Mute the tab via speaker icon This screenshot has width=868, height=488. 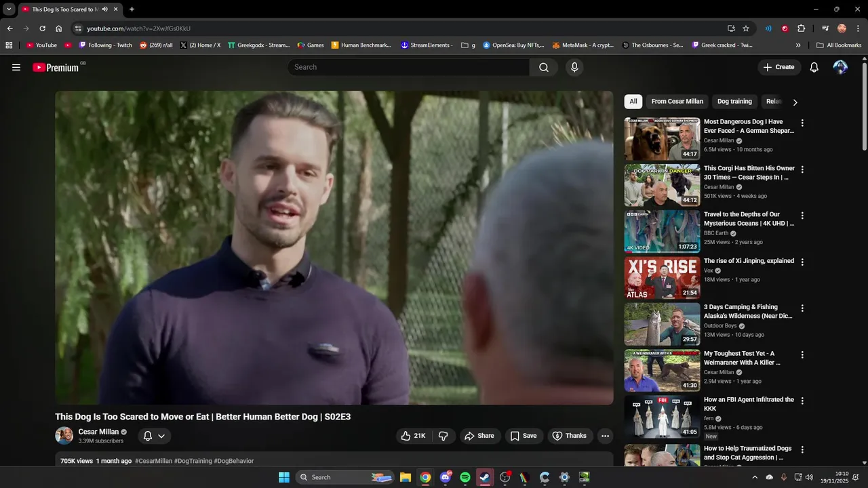point(104,9)
